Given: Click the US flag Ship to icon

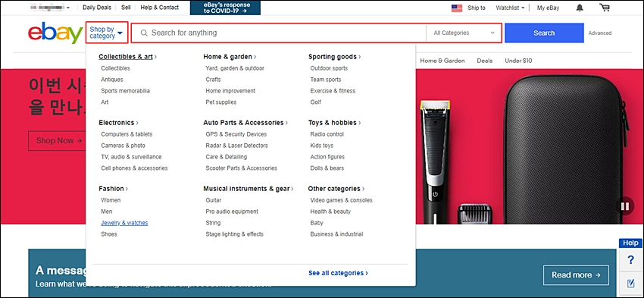Looking at the screenshot, I should click(x=457, y=8).
